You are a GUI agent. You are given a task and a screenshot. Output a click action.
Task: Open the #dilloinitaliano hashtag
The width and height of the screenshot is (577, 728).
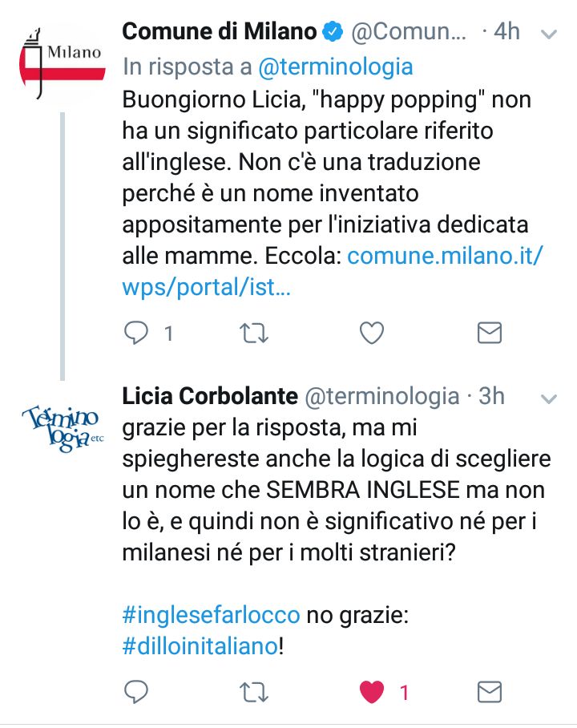pos(200,646)
